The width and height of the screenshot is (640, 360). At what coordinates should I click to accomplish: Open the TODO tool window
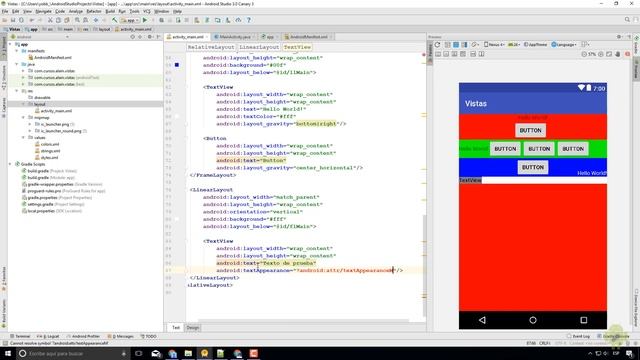click(x=149, y=336)
